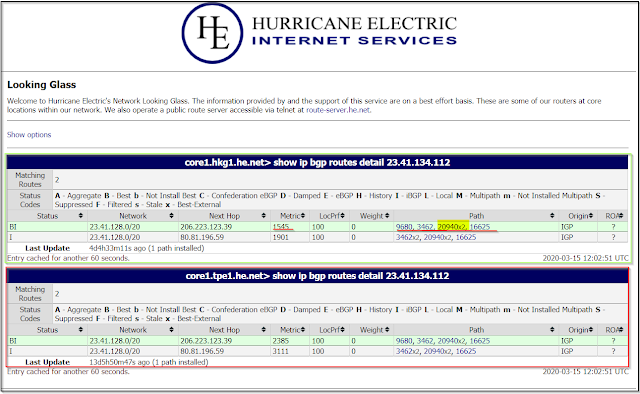This screenshot has height=394, width=640.
Task: Select timestamp below the hkg1 table
Action: coord(586,258)
